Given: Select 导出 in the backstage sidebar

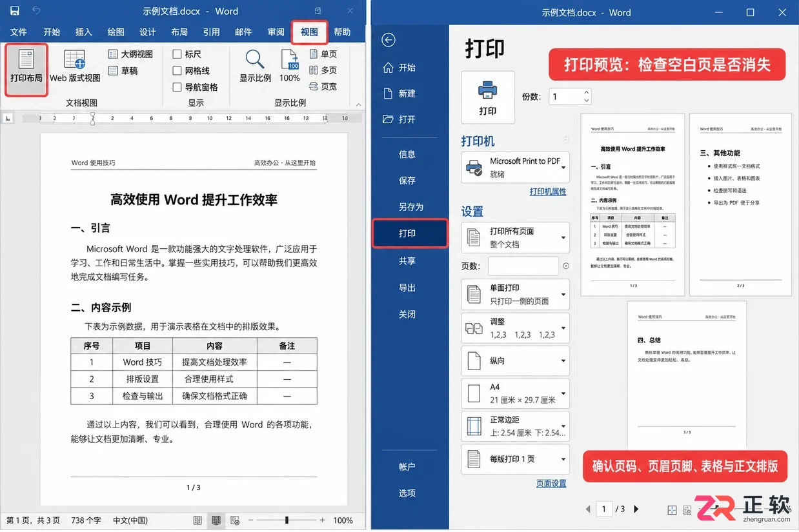Looking at the screenshot, I should [407, 288].
